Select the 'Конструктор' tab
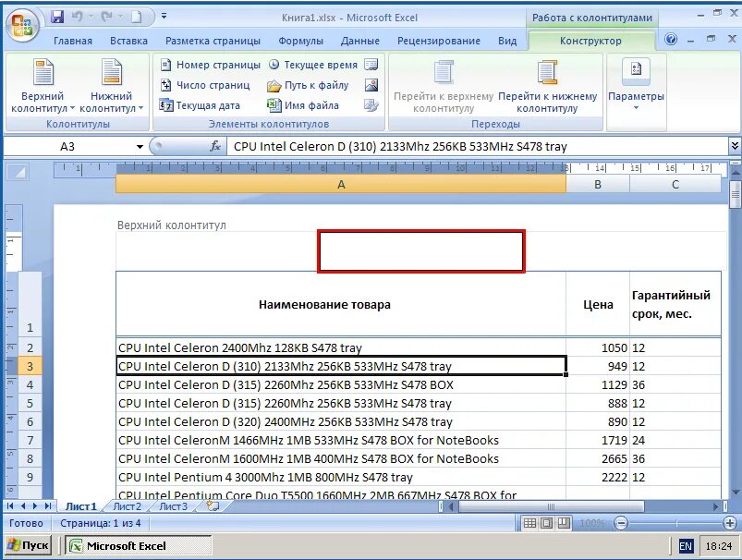The height and width of the screenshot is (560, 742). tap(590, 41)
